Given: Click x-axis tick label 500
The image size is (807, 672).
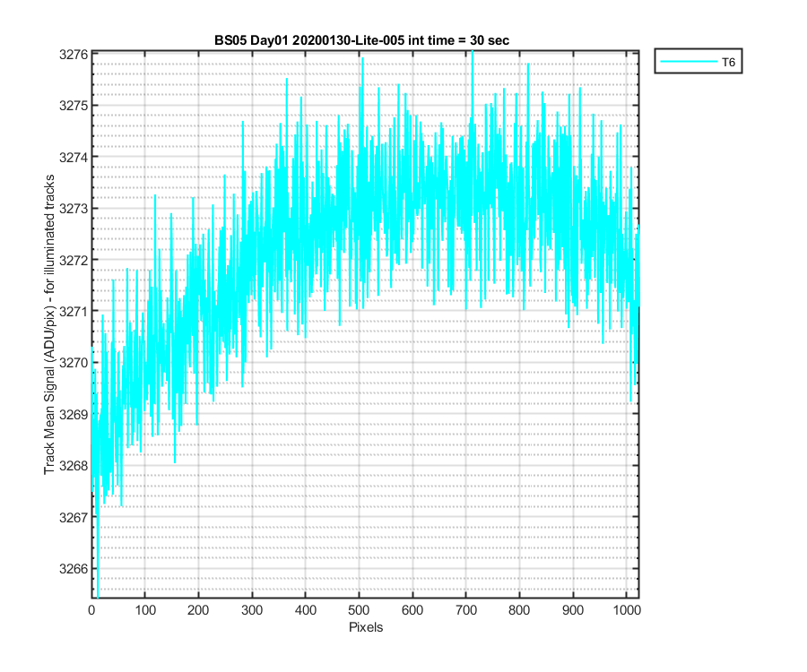Looking at the screenshot, I should pyautogui.click(x=359, y=610).
